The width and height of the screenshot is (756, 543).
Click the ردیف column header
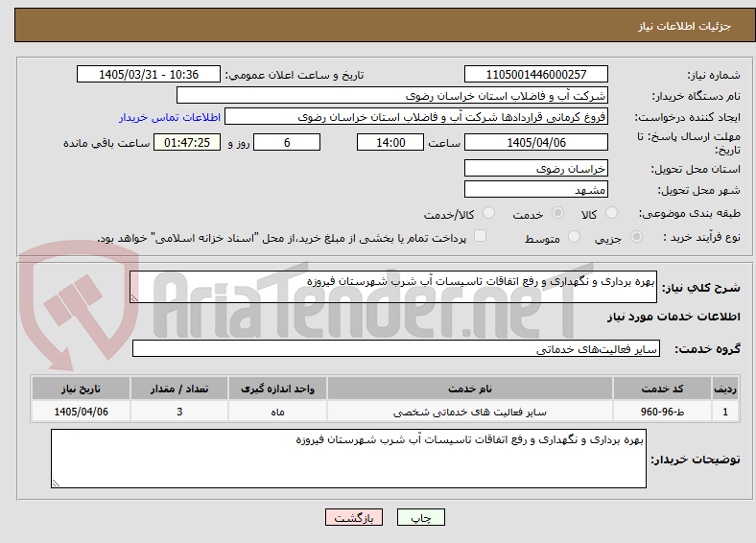[x=725, y=389]
